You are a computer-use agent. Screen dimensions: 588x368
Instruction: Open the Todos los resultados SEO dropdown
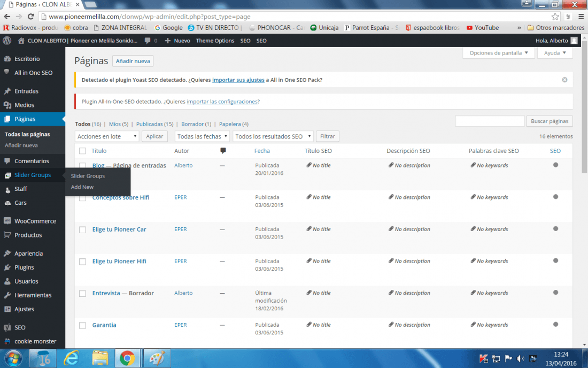pos(273,136)
